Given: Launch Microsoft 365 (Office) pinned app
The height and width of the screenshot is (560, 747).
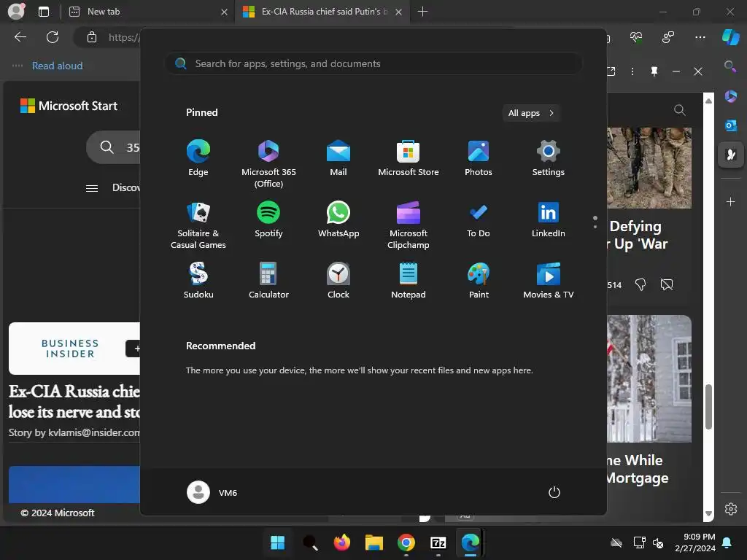Looking at the screenshot, I should [x=268, y=164].
